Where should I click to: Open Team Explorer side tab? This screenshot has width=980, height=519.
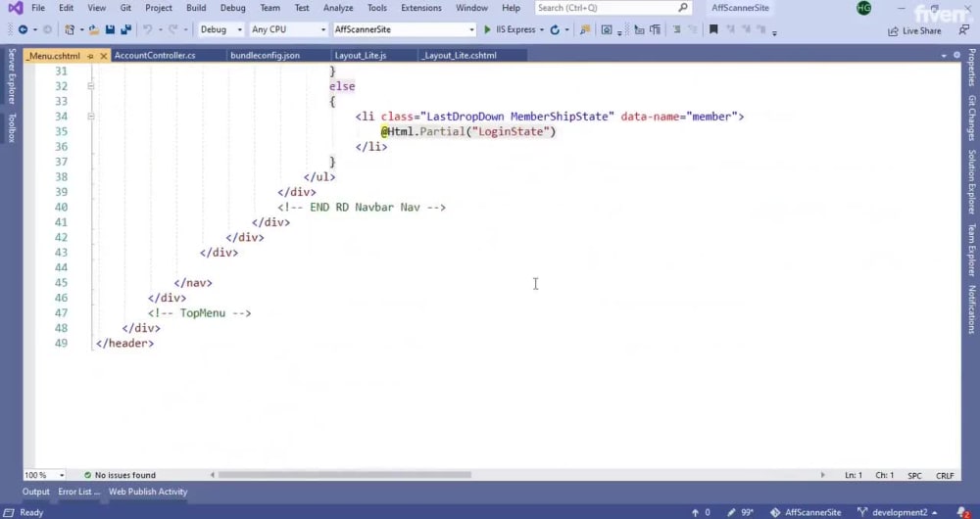[972, 250]
